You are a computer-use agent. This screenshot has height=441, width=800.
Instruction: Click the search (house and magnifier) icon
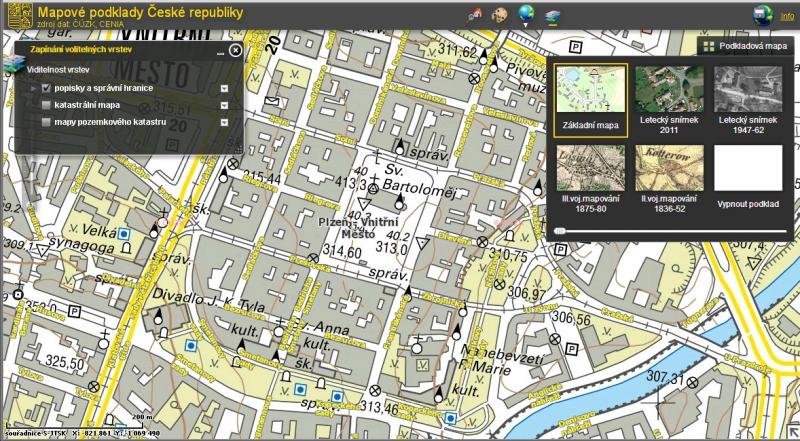coord(476,14)
